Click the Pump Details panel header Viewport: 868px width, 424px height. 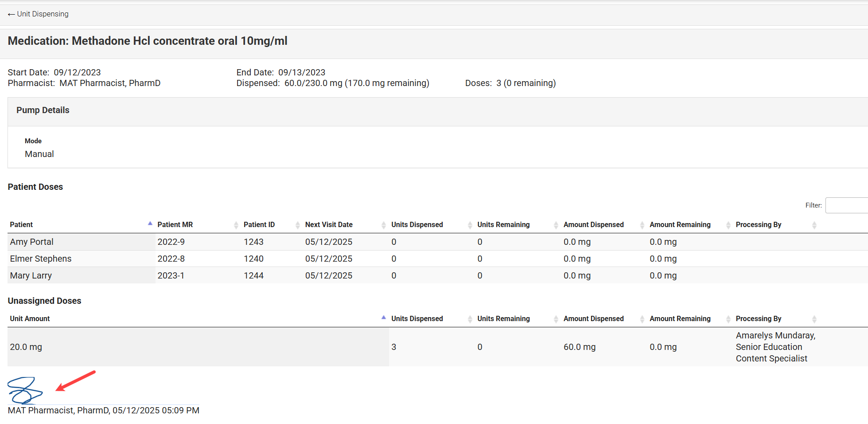point(43,110)
